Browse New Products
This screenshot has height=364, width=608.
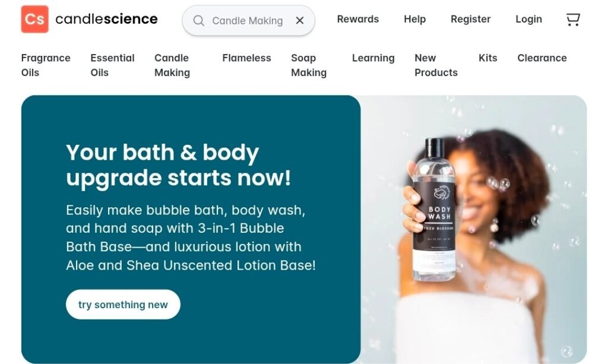tap(436, 65)
